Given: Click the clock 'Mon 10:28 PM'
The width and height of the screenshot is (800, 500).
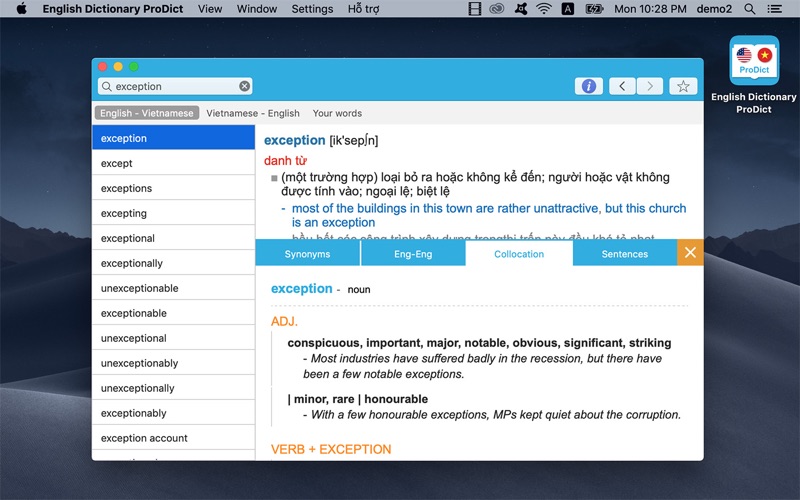Looking at the screenshot, I should pyautogui.click(x=650, y=9).
